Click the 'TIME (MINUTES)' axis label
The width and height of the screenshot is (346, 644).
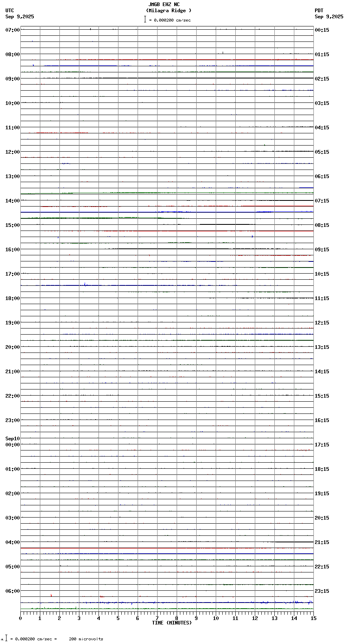(x=171, y=623)
